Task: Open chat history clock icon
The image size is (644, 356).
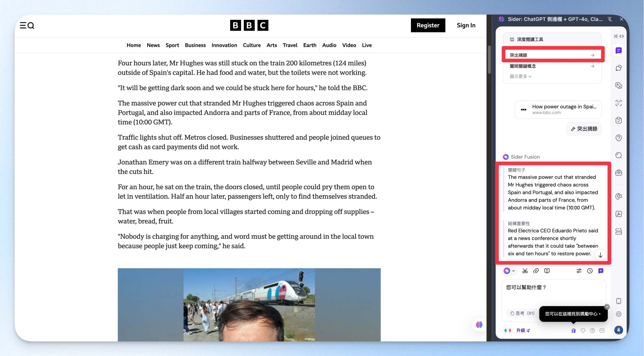Action: point(590,271)
